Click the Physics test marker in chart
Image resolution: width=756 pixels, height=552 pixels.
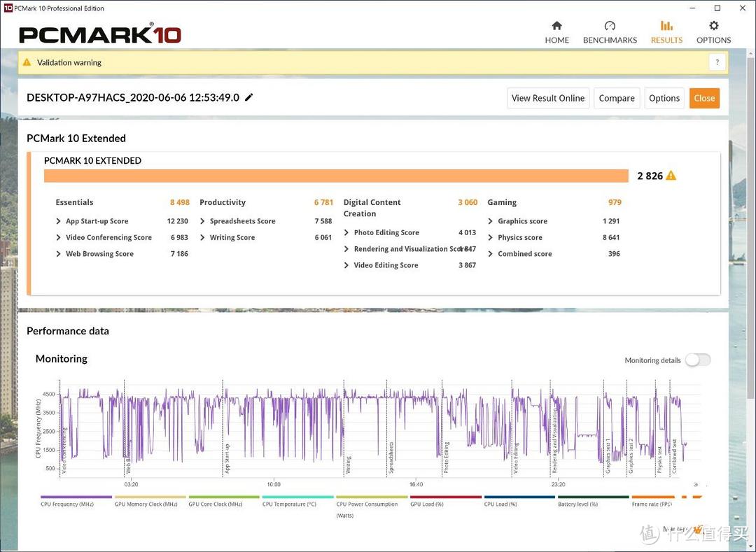click(x=659, y=460)
